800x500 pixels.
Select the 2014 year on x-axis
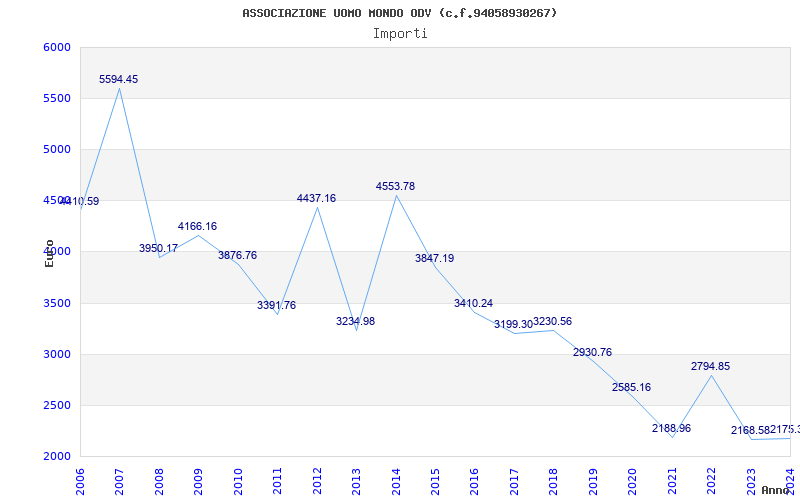tap(396, 482)
